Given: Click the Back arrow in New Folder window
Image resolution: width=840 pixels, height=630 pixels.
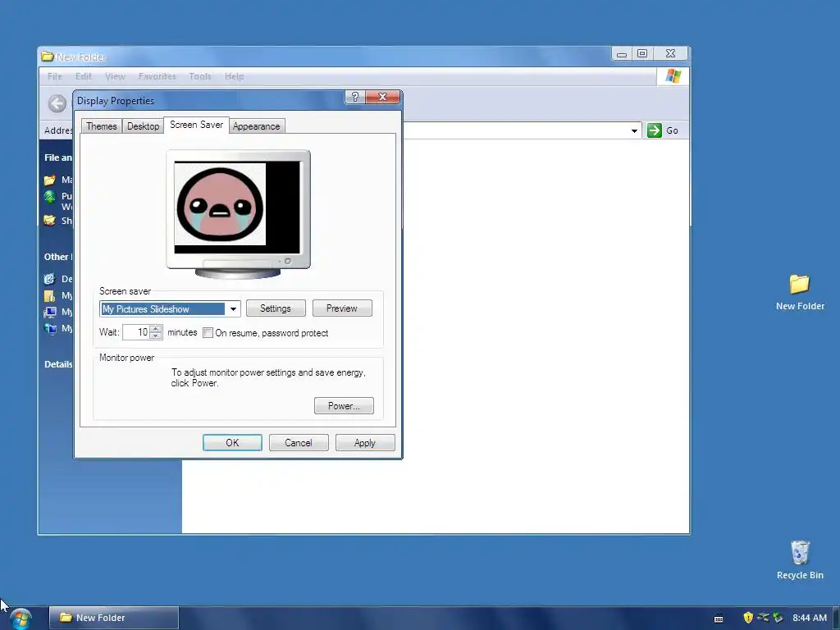Looking at the screenshot, I should (57, 103).
